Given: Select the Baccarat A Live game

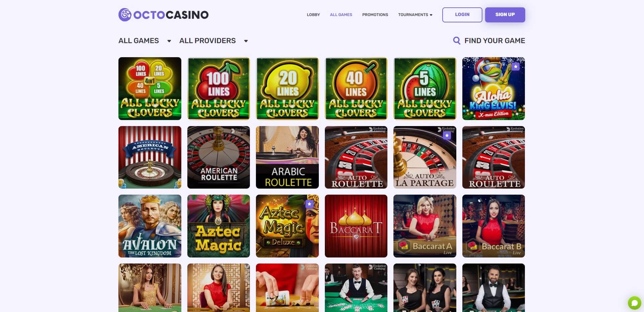Looking at the screenshot, I should coord(425,226).
